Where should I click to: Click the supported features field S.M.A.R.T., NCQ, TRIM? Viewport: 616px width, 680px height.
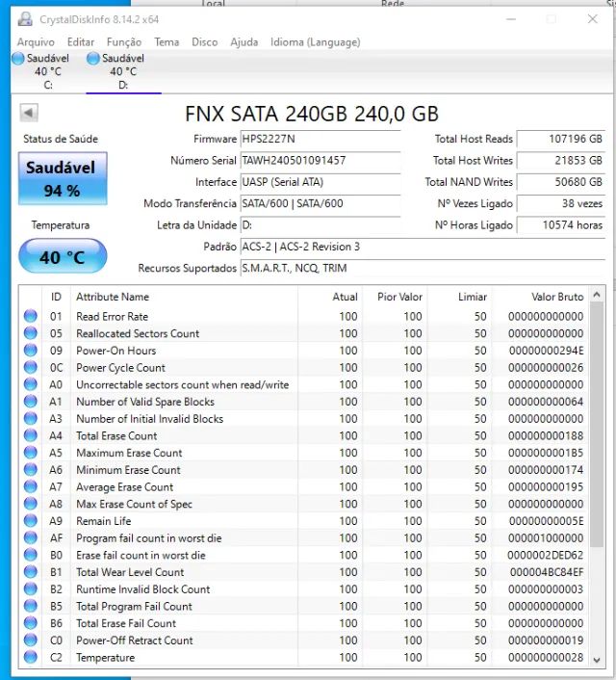pos(423,268)
